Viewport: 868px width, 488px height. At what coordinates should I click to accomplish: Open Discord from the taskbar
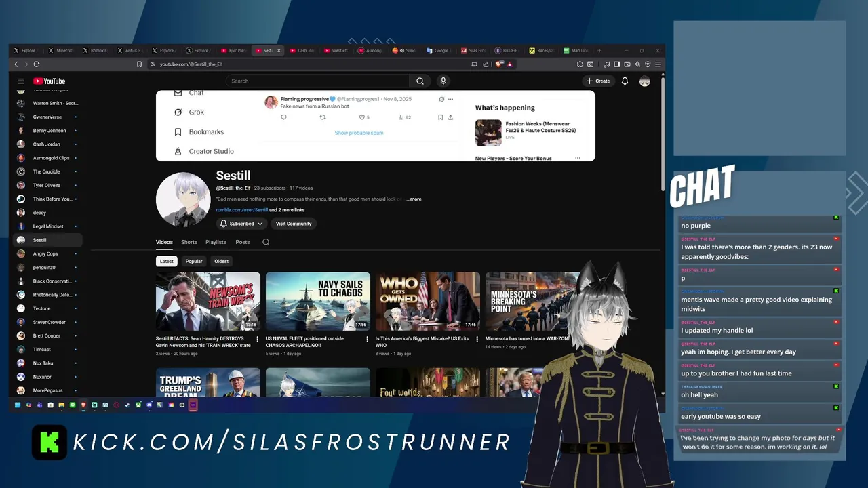tap(149, 405)
